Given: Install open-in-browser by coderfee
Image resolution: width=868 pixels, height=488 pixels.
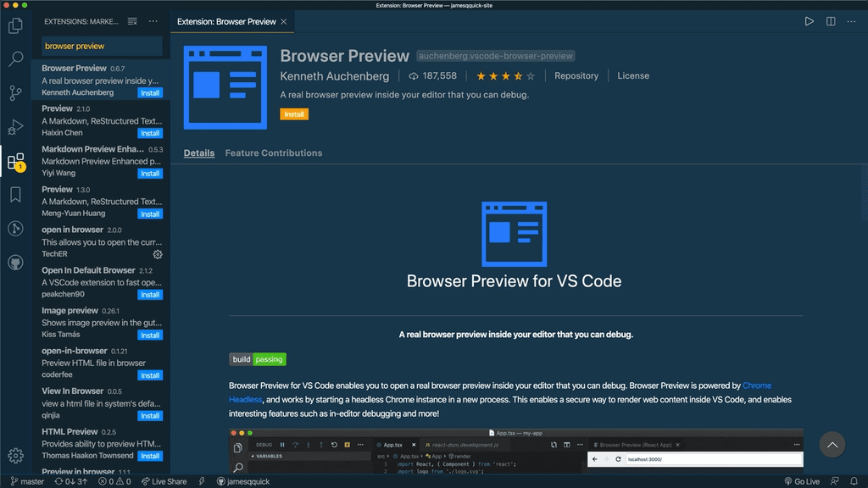Looking at the screenshot, I should 150,375.
